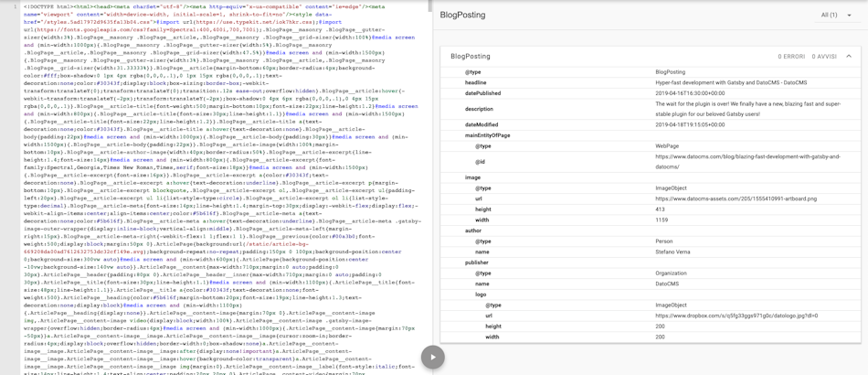
Task: Click the dateModified property label
Action: [481, 124]
